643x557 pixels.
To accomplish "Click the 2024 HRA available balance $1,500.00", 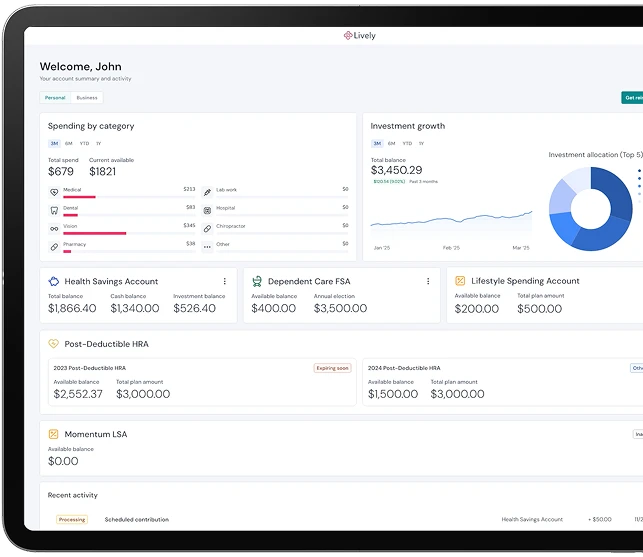I will point(393,394).
